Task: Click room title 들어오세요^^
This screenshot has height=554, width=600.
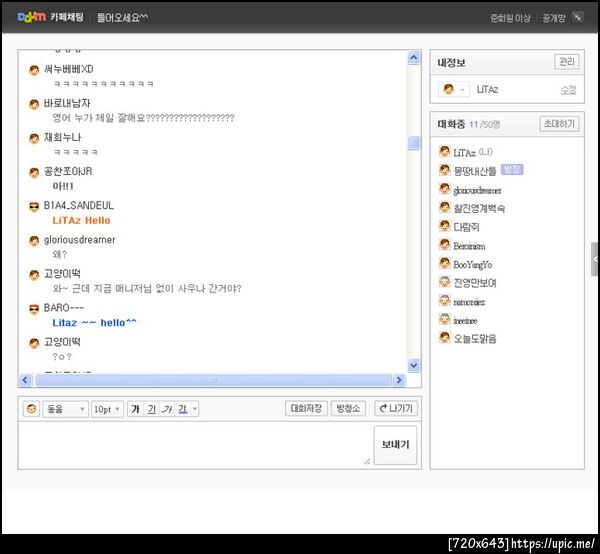Action: 122,18
